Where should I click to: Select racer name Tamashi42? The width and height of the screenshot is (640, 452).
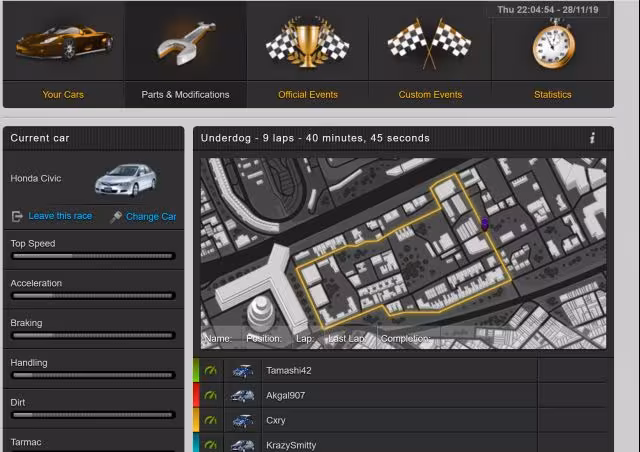[289, 371]
